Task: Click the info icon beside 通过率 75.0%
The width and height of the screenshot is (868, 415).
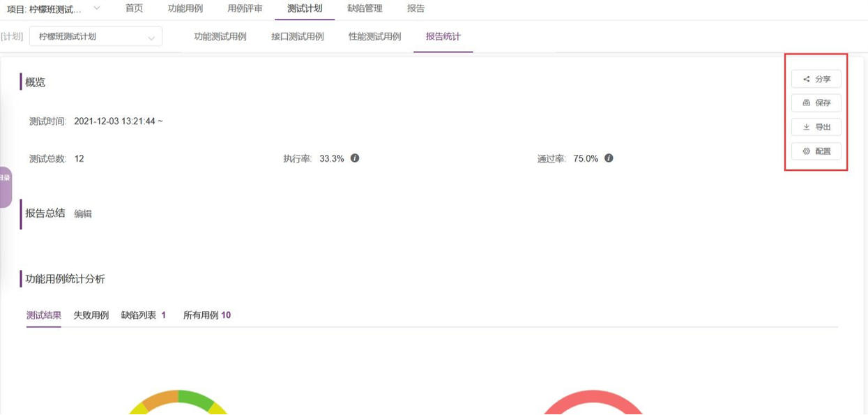Action: [x=608, y=158]
